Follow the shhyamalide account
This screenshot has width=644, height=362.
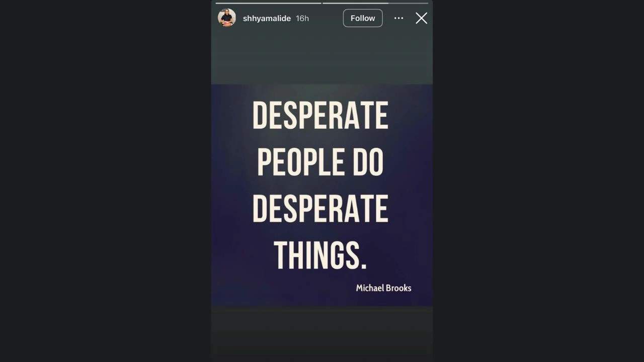point(363,18)
